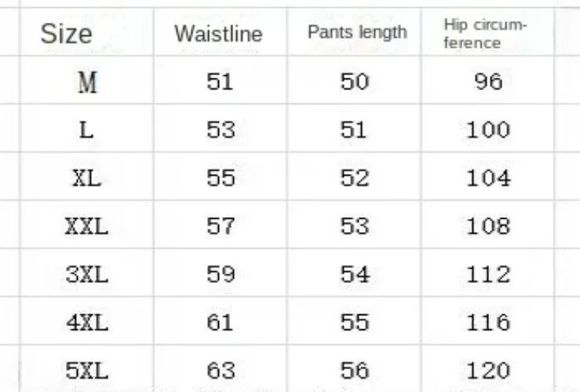This screenshot has width=580, height=392.
Task: Click the M size row label
Action: (87, 82)
